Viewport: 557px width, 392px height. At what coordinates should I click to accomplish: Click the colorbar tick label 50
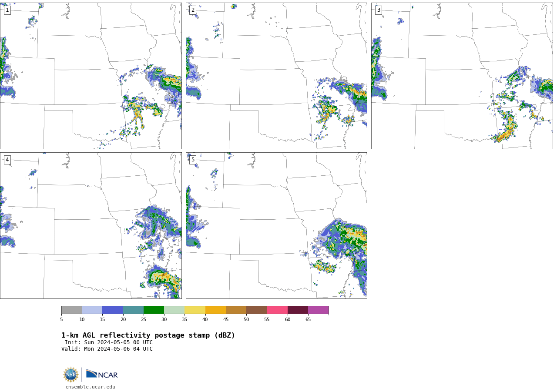coord(246,320)
